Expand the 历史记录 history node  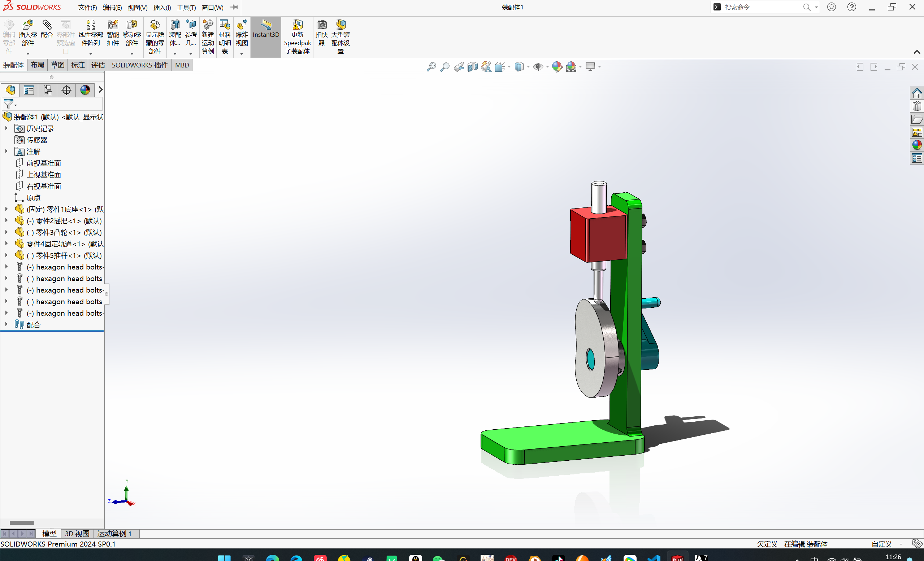[x=6, y=128]
